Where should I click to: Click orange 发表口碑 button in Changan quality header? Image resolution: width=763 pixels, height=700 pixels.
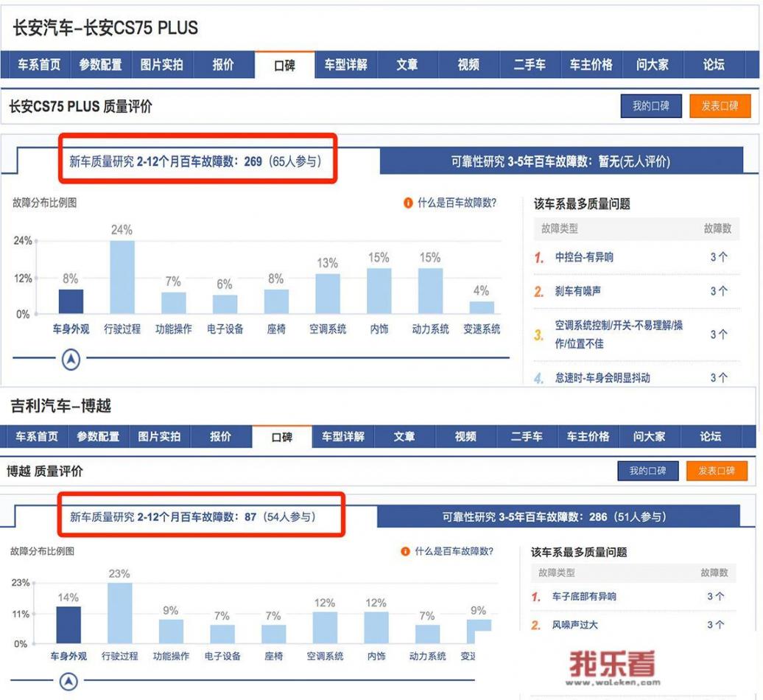[x=720, y=106]
